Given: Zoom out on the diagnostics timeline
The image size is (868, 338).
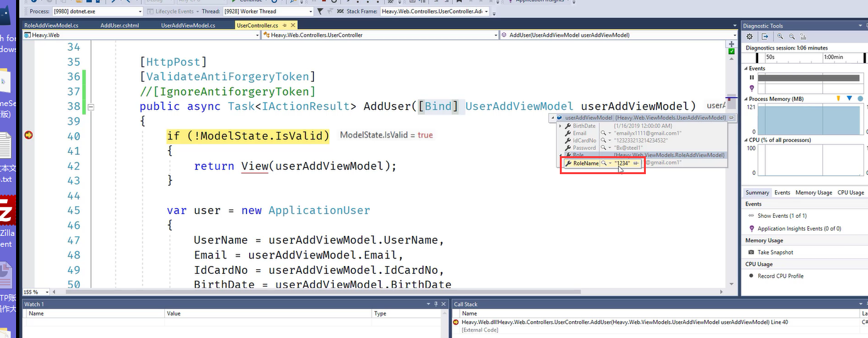Looking at the screenshot, I should 792,37.
